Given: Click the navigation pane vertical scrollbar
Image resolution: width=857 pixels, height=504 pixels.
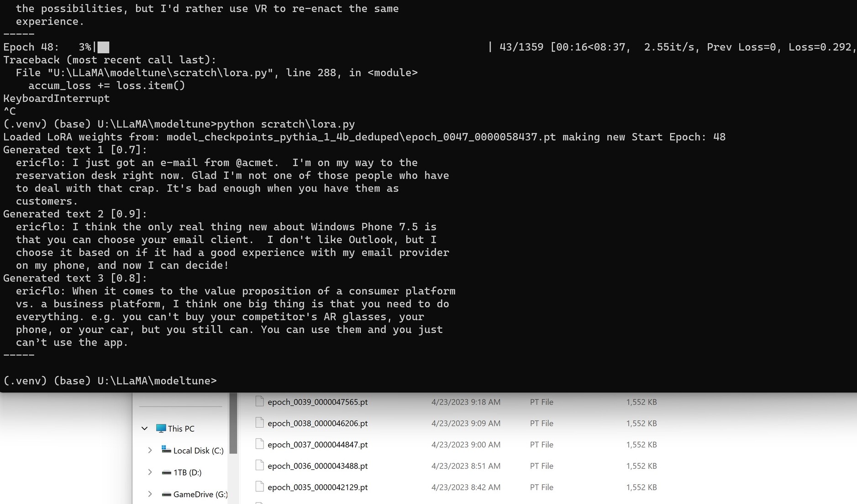Looking at the screenshot, I should point(233,423).
